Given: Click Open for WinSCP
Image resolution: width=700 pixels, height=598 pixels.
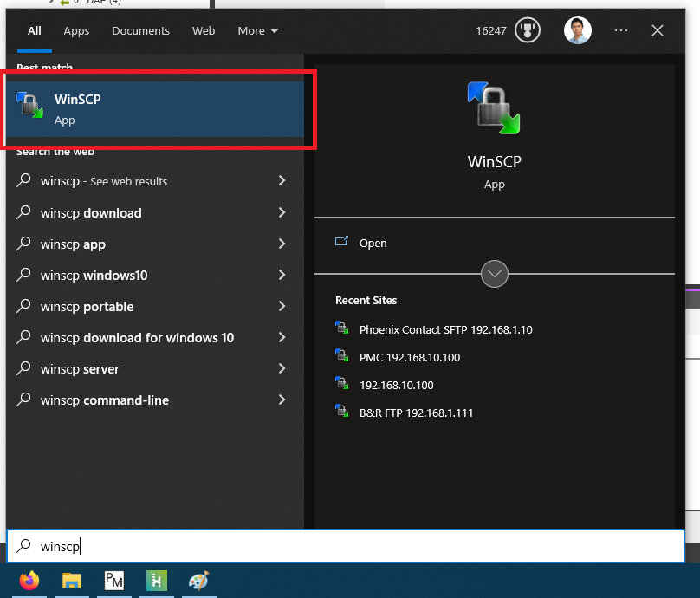Looking at the screenshot, I should pyautogui.click(x=373, y=244).
